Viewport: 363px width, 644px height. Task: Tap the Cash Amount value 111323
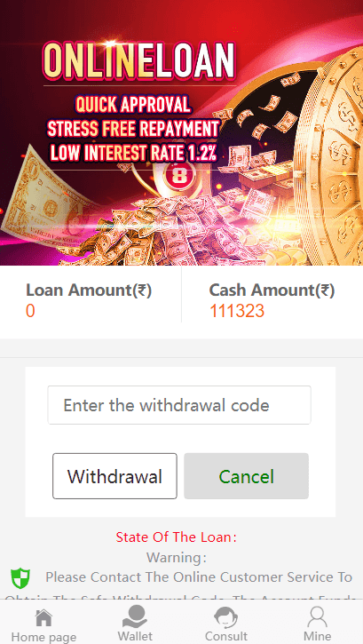(x=237, y=311)
